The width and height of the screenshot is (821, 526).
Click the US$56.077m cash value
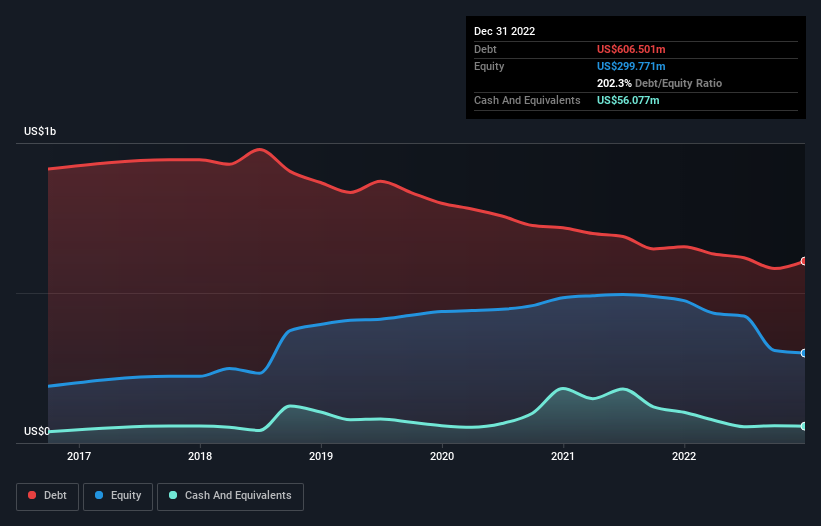pyautogui.click(x=628, y=100)
